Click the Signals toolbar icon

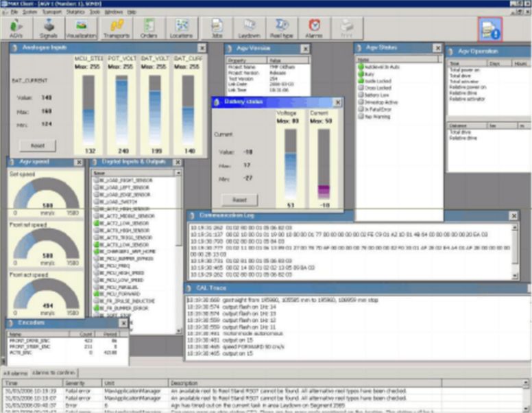(x=47, y=28)
